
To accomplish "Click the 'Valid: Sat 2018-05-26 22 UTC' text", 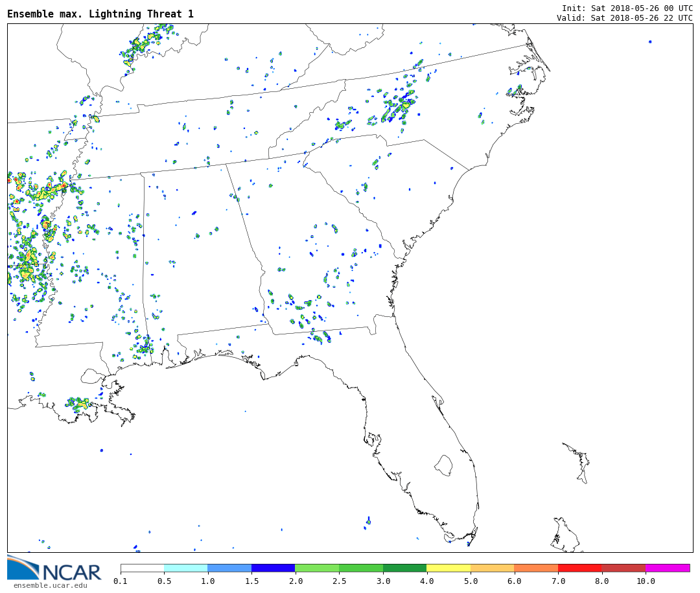I will (x=625, y=18).
